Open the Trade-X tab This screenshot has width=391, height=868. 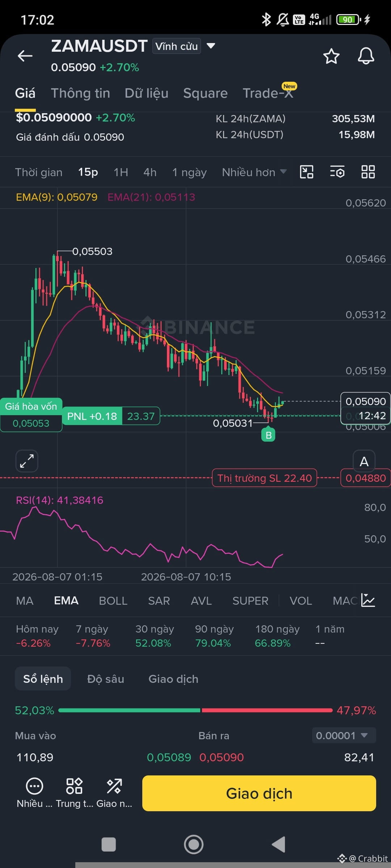pos(268,93)
